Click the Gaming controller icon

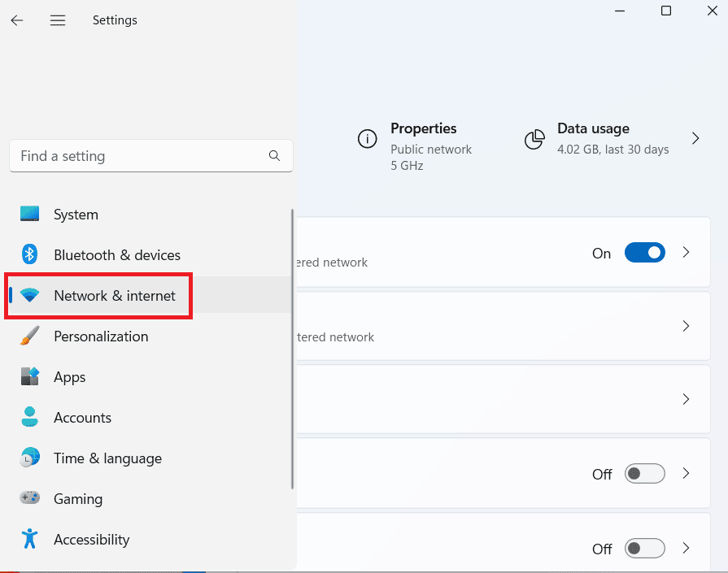pos(30,498)
